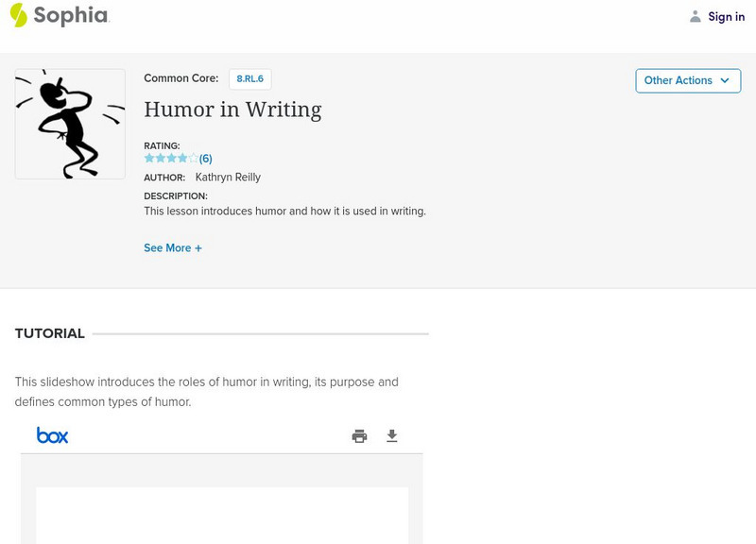This screenshot has width=756, height=544.
Task: Rate the lesson one star
Action: [x=149, y=159]
